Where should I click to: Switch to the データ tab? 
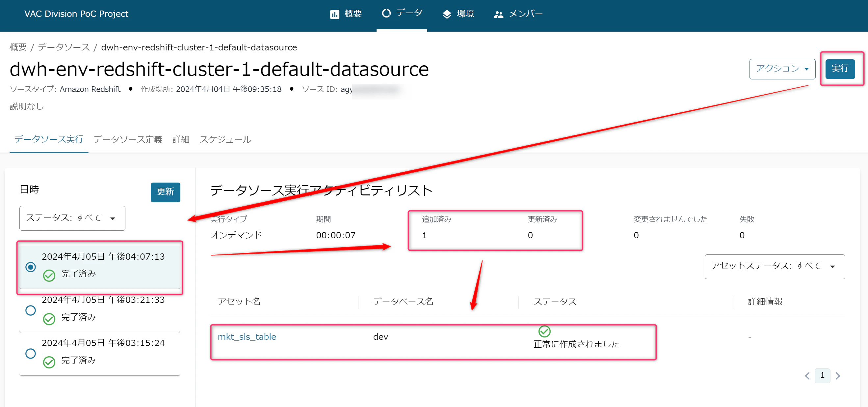pyautogui.click(x=402, y=13)
